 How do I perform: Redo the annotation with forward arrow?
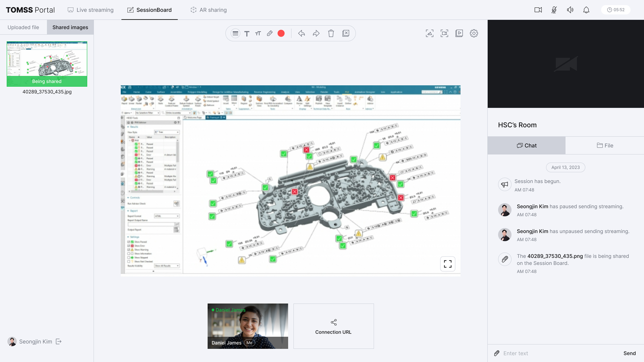click(316, 33)
